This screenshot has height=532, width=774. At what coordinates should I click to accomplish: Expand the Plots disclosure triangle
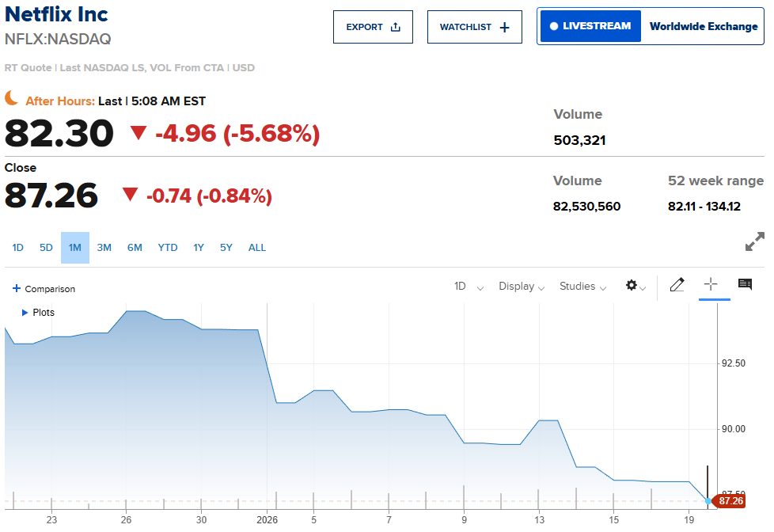[25, 313]
